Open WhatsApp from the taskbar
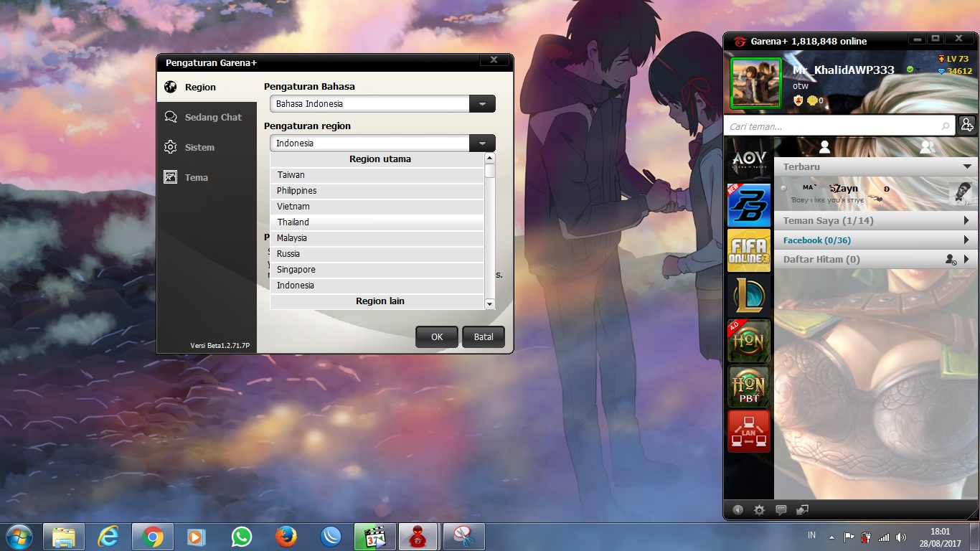Viewport: 980px width, 551px height. 242,537
